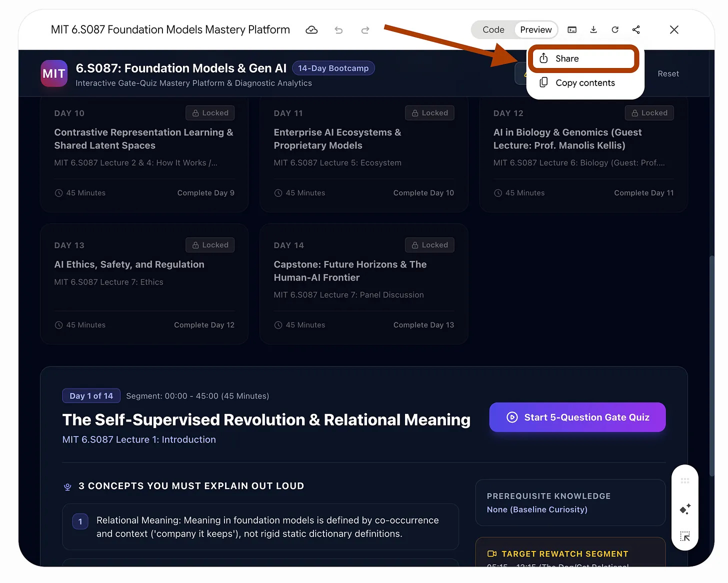728x583 pixels.
Task: Click the cloud sync icon
Action: (311, 30)
